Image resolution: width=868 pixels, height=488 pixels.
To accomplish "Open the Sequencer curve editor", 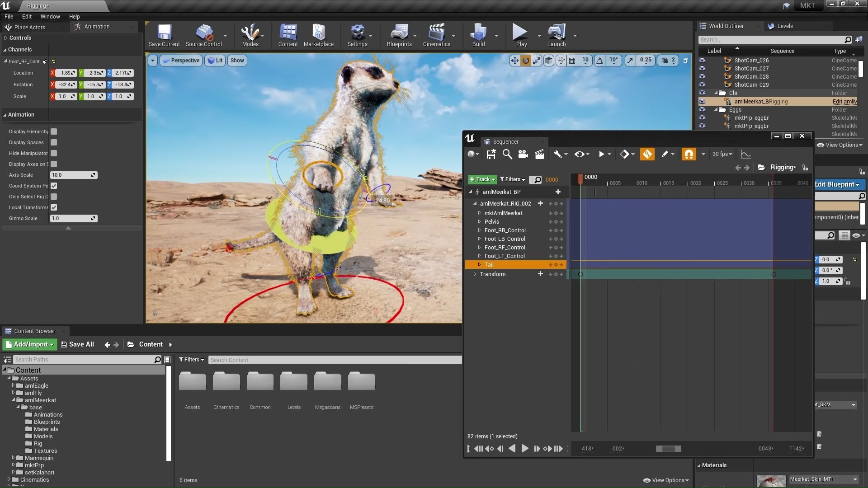I will [x=746, y=154].
